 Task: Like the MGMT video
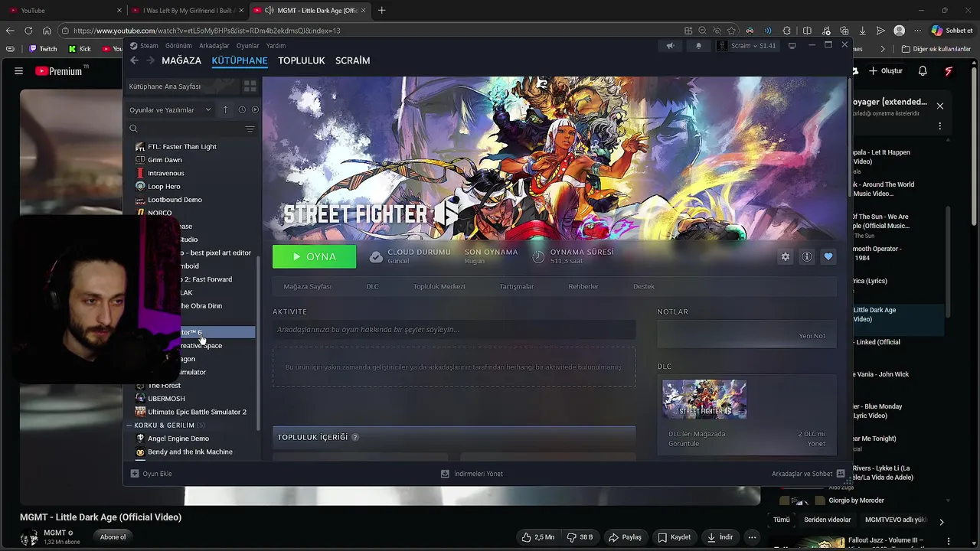(x=537, y=537)
